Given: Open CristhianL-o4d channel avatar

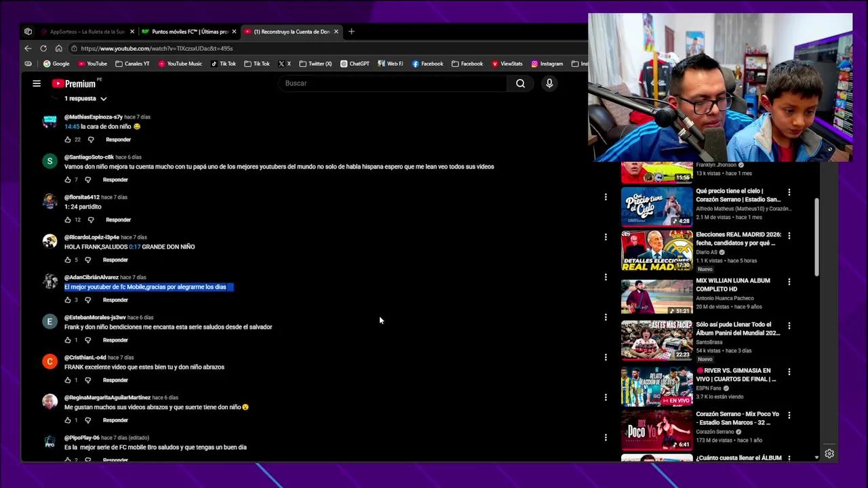Looking at the screenshot, I should pyautogui.click(x=50, y=361).
